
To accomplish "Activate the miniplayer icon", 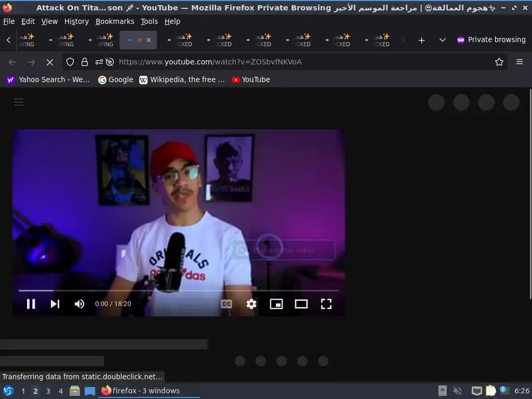I will click(x=276, y=304).
